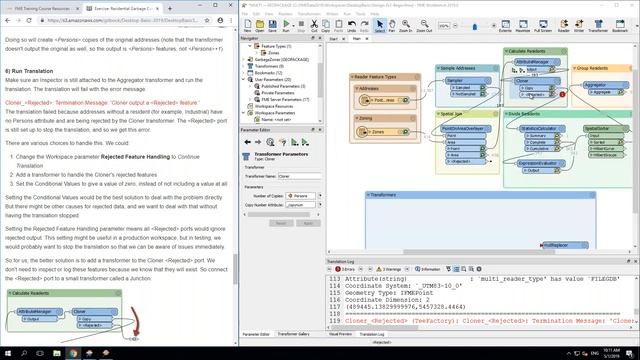The width and height of the screenshot is (640, 360).
Task: Switch to the Translation Log bottom tab
Action: [x=372, y=334]
